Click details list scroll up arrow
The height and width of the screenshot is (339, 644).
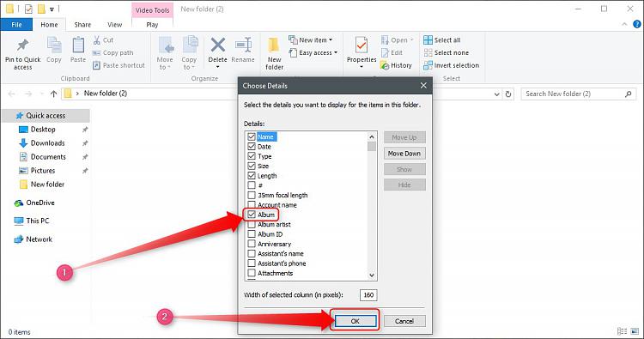pyautogui.click(x=372, y=136)
